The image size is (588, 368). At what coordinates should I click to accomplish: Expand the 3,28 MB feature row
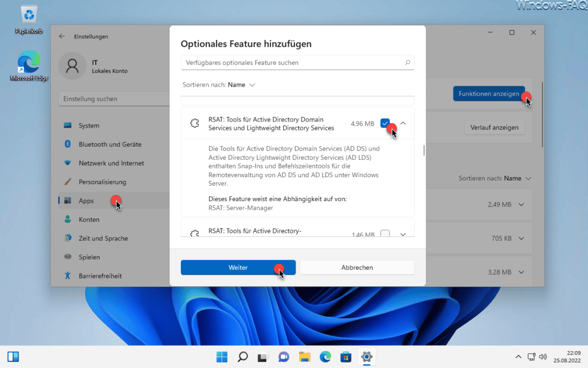(x=521, y=272)
